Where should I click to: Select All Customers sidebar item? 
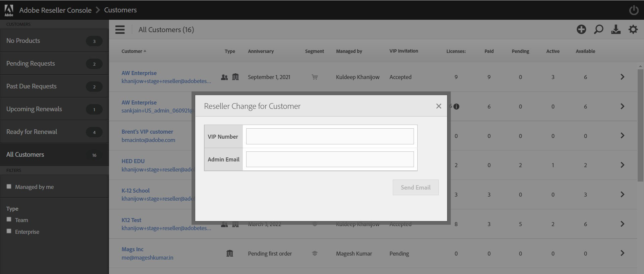(54, 155)
